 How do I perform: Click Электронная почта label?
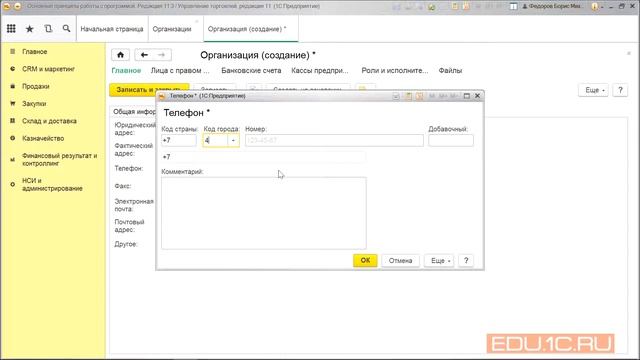[x=134, y=205]
